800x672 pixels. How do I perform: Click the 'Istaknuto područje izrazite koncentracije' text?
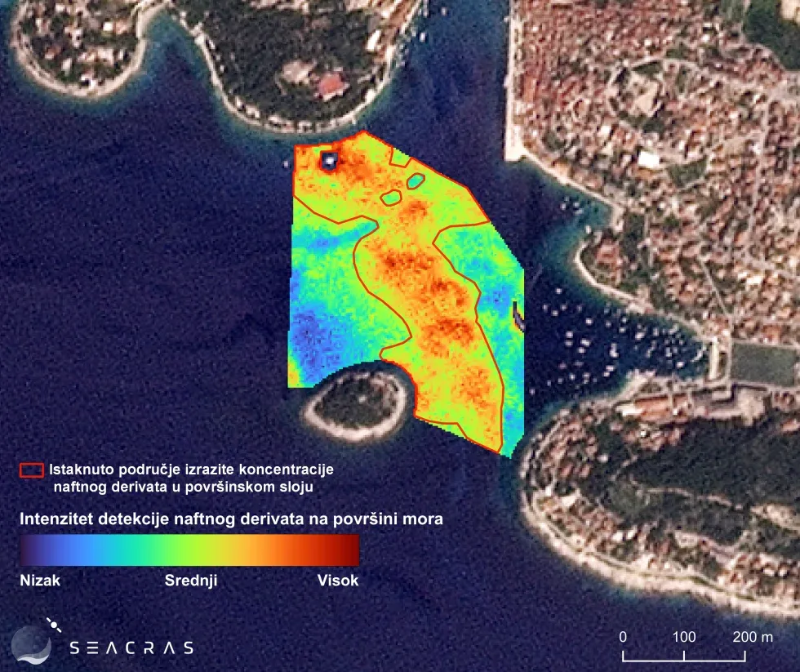[x=191, y=470]
